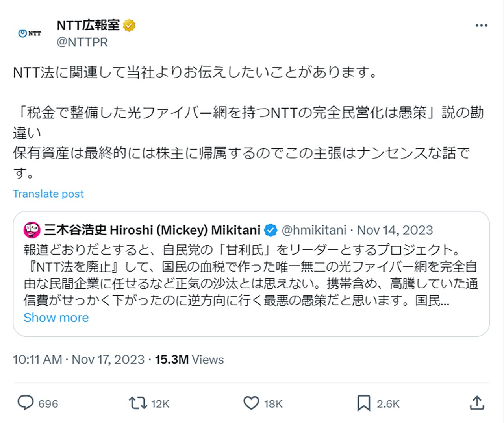504x423 pixels.
Task: Click the Nov 14, 2023 quoted date
Action: point(395,230)
